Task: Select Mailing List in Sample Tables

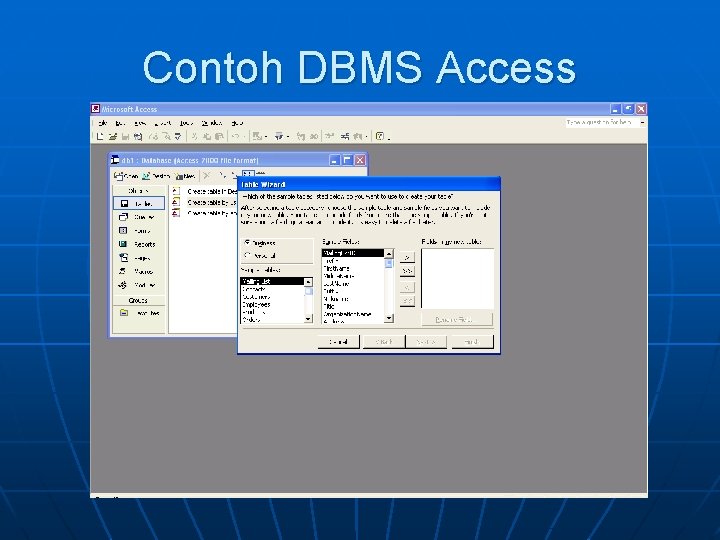Action: coord(272,281)
